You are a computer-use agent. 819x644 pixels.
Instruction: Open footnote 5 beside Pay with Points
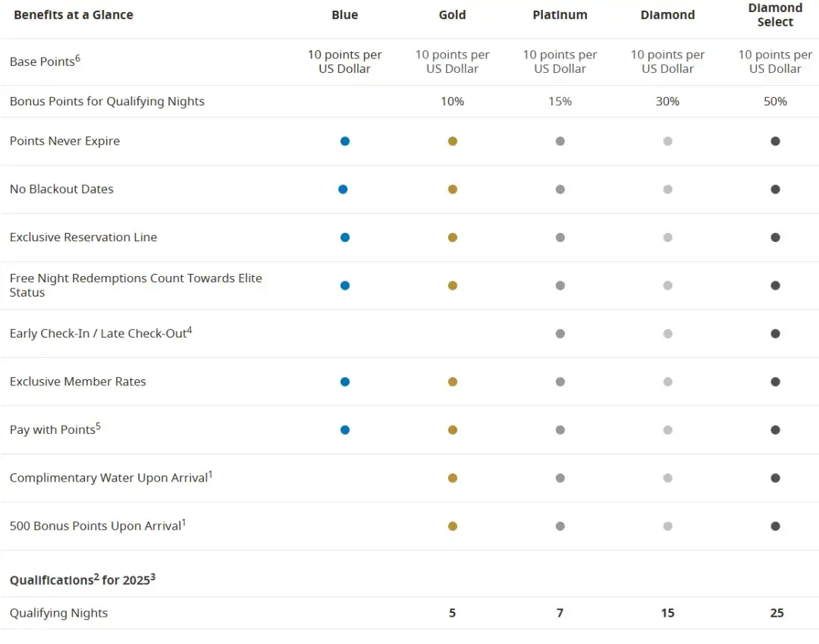point(98,426)
